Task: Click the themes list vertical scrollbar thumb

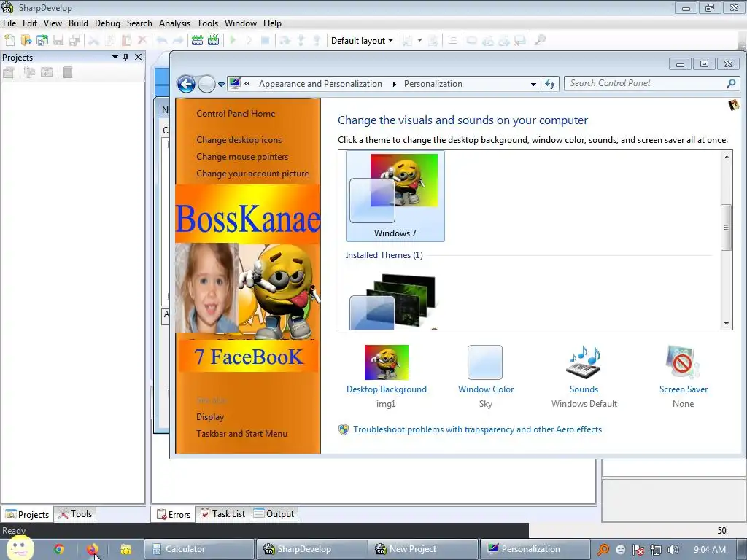Action: (726, 227)
